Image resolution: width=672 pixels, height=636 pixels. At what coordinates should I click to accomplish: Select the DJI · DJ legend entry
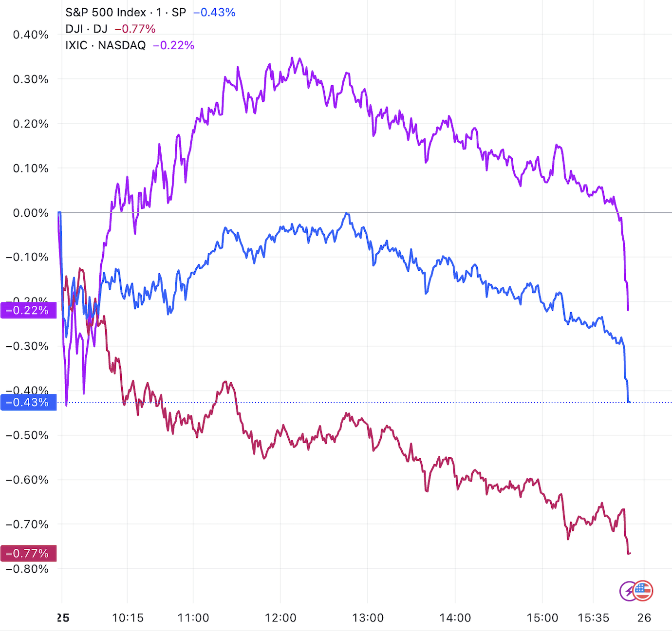coord(86,29)
